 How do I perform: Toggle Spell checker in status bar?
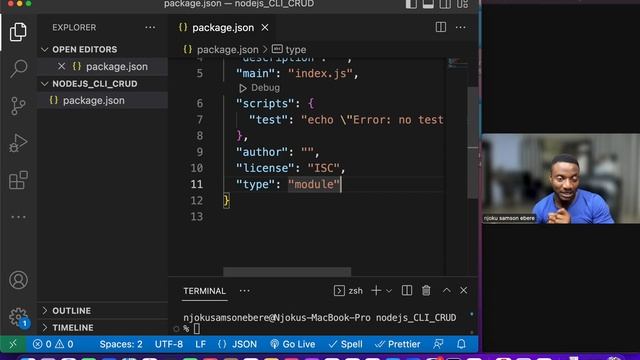pyautogui.click(x=345, y=344)
